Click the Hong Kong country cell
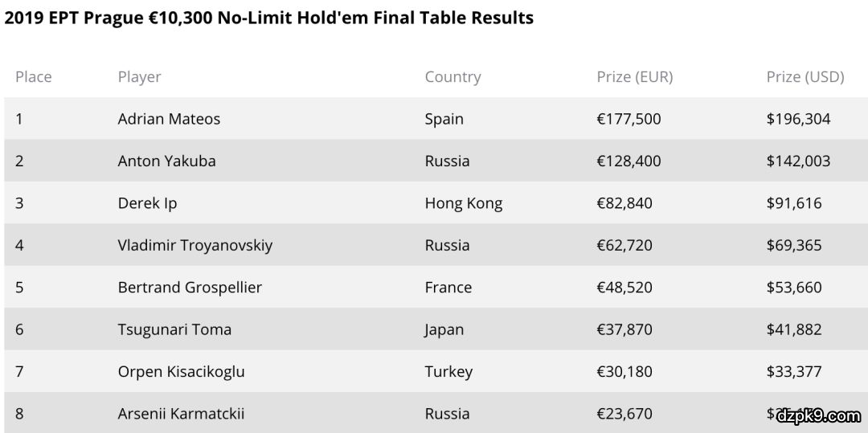 point(463,203)
